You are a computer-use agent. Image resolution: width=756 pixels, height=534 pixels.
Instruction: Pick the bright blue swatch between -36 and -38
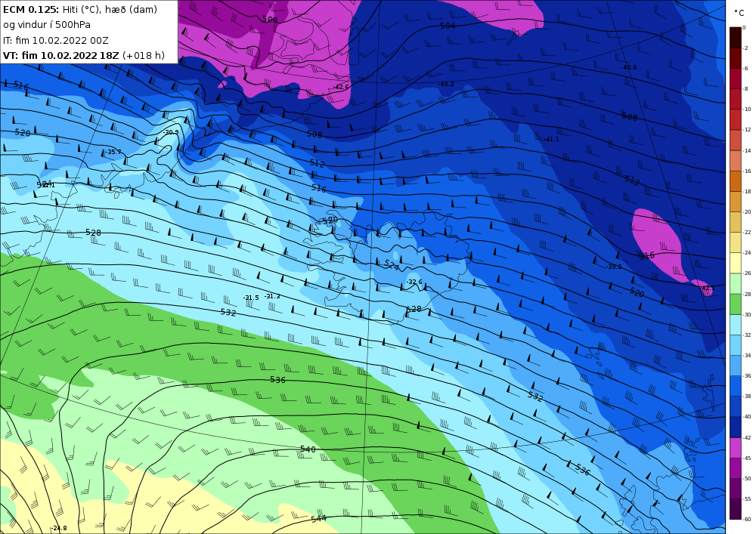tap(736, 386)
